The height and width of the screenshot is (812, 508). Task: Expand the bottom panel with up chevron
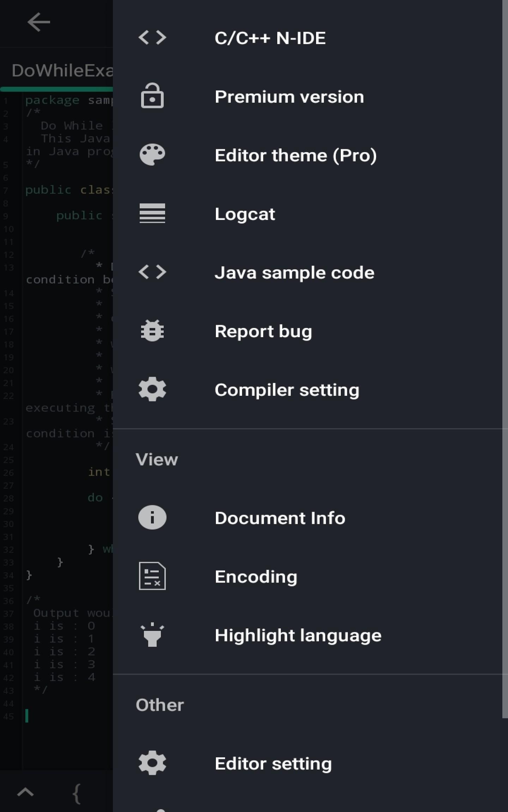25,792
